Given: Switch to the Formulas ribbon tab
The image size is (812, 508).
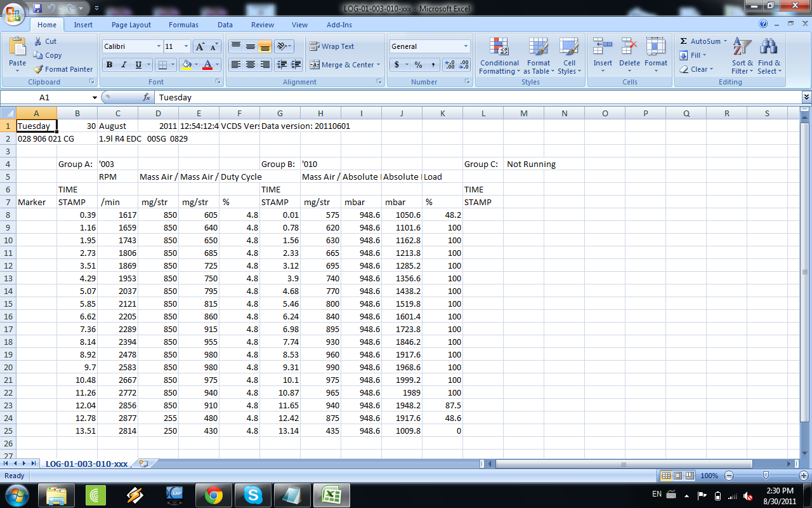Looking at the screenshot, I should point(183,25).
